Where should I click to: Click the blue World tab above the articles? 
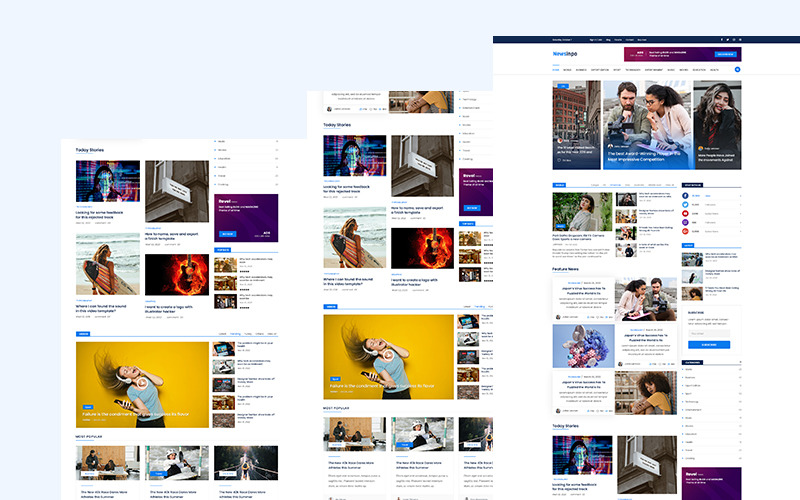pos(559,185)
